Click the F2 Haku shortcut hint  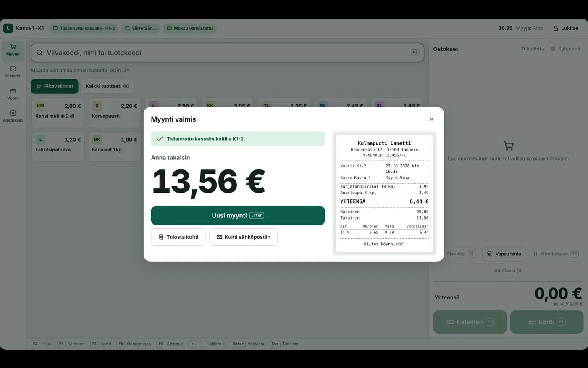(41, 344)
